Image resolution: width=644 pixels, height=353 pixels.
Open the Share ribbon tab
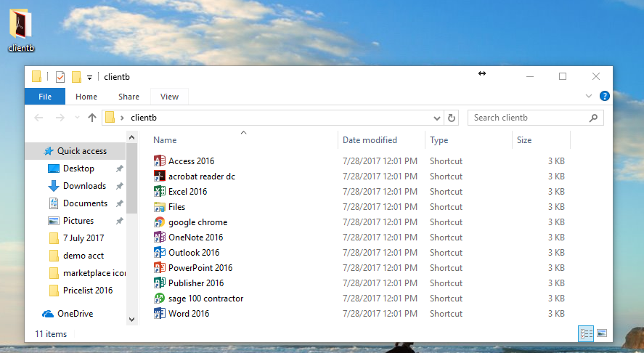point(129,97)
